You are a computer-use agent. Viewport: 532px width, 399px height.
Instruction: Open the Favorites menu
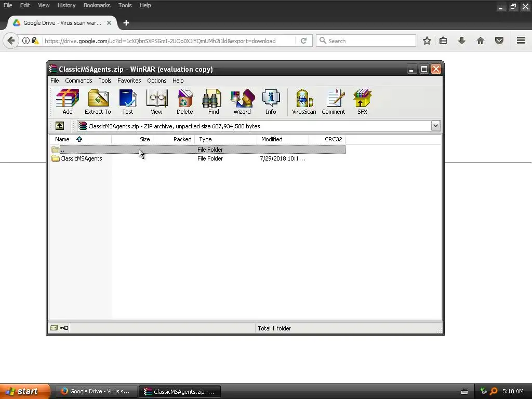coord(129,81)
